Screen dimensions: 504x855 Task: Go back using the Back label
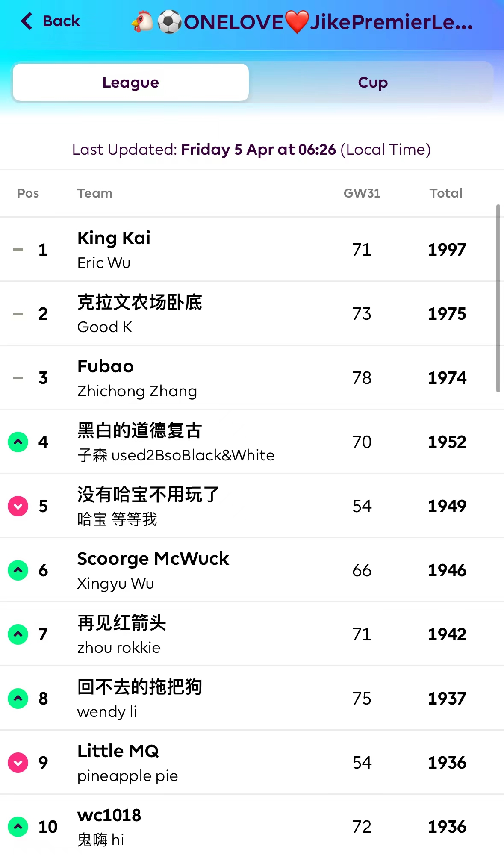coord(61,21)
